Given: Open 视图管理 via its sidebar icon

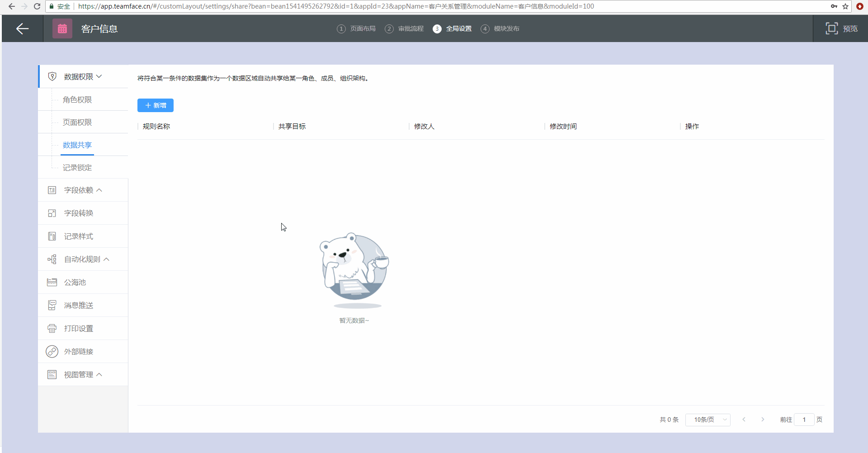Looking at the screenshot, I should 52,374.
